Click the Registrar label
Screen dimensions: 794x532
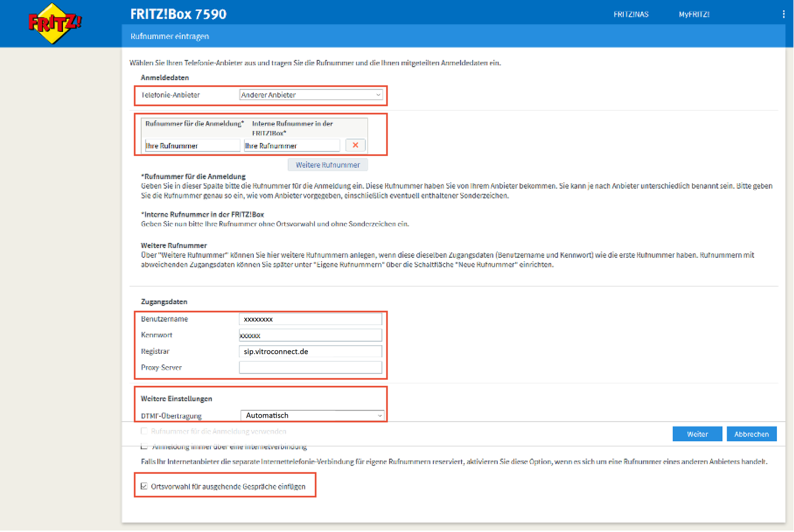pyautogui.click(x=155, y=352)
